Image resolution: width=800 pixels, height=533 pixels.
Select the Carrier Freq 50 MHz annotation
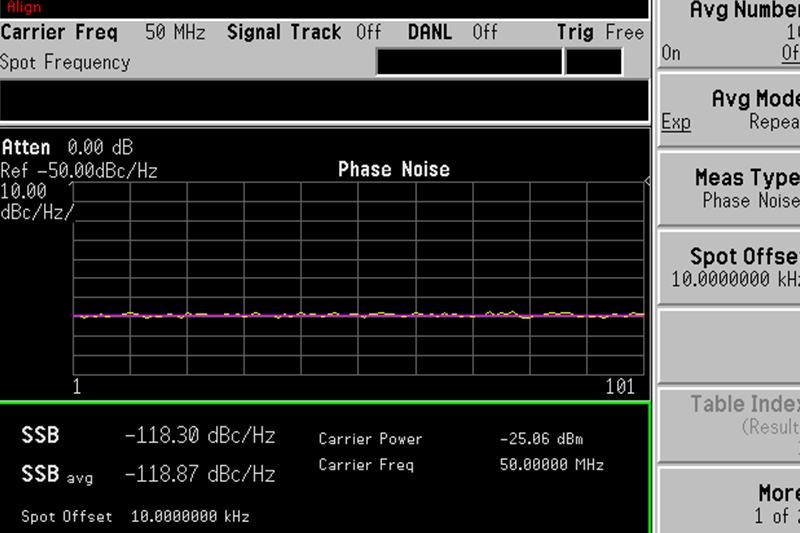coord(103,32)
